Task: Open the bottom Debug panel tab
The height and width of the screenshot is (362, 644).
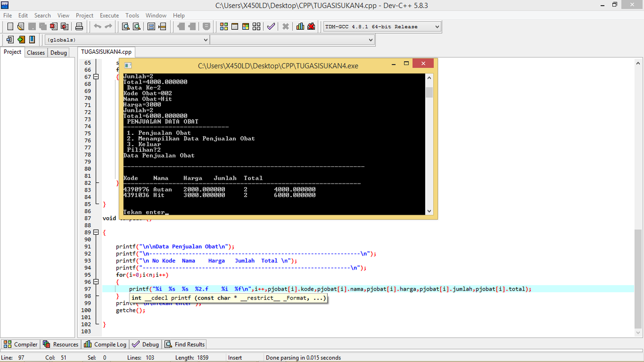Action: click(145, 344)
